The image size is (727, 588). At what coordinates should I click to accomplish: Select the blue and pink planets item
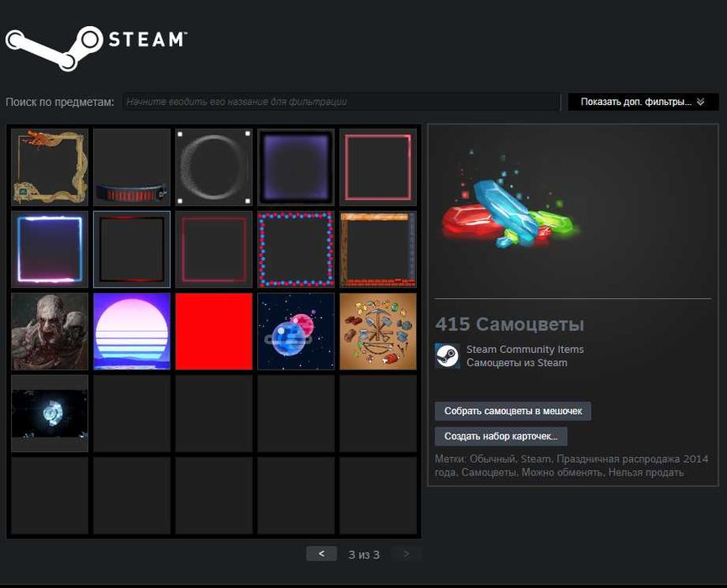pyautogui.click(x=296, y=331)
